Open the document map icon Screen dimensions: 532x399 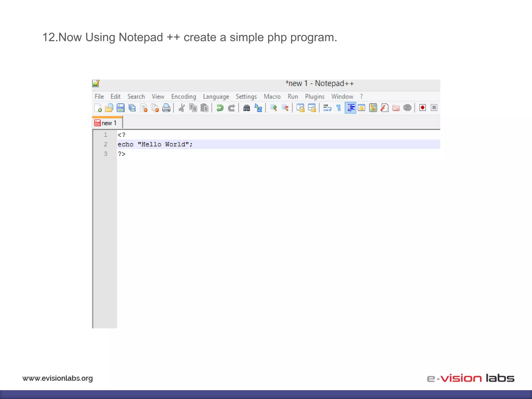(x=373, y=108)
